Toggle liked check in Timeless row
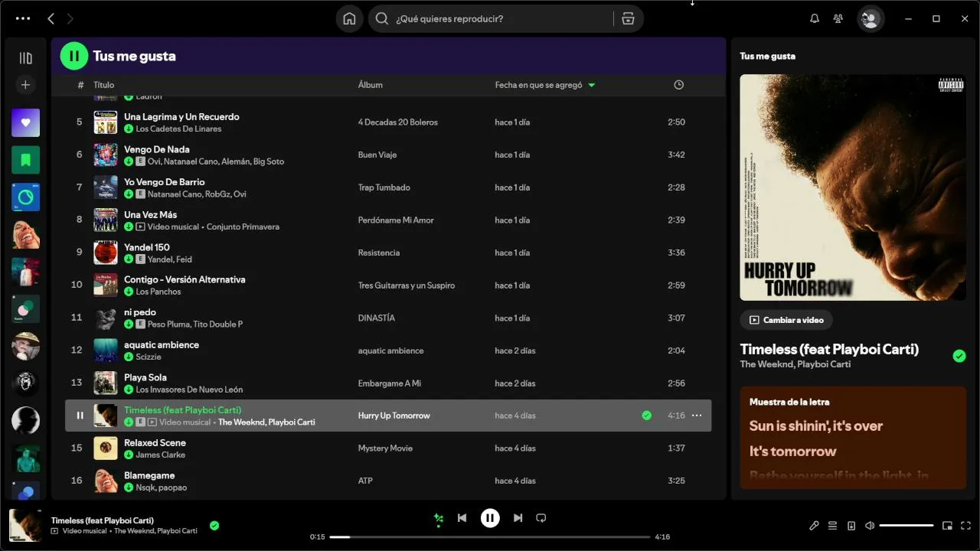This screenshot has width=980, height=551. click(647, 416)
